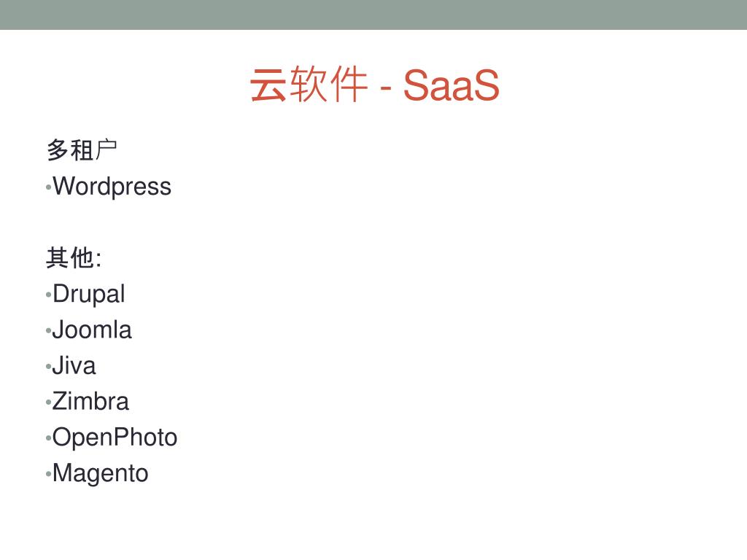Click the word SaaS in the title
747x560 pixels.
coord(451,85)
